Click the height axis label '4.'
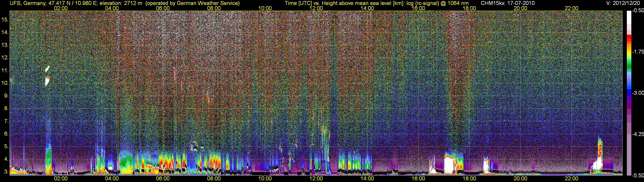 [x=6, y=159]
